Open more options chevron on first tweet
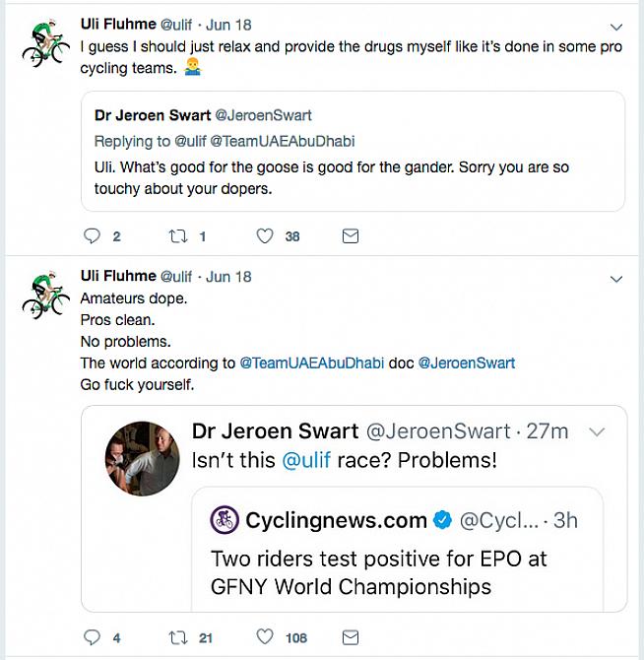 pyautogui.click(x=616, y=27)
